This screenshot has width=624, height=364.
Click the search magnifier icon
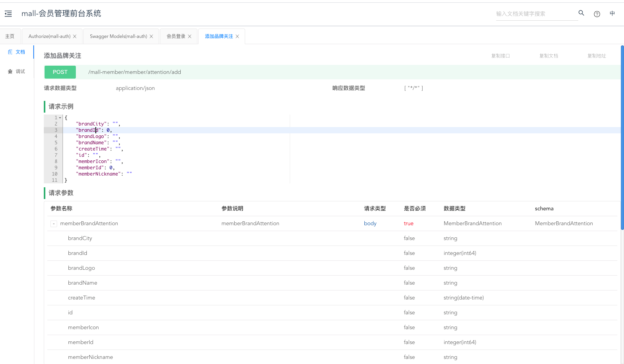pos(581,13)
